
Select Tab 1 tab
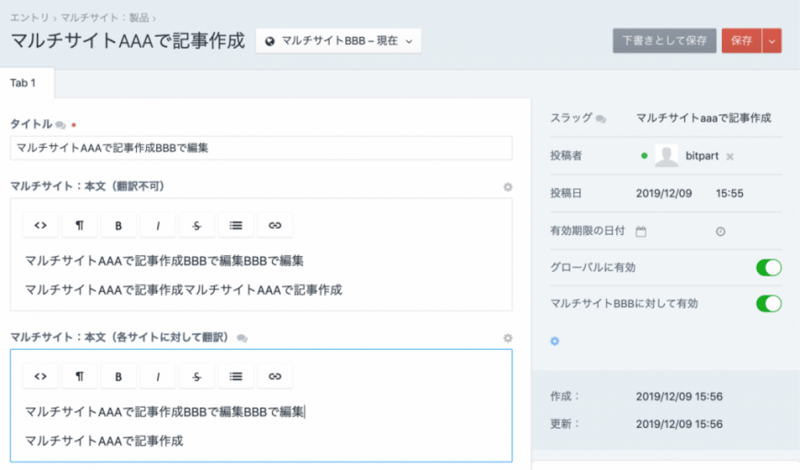23,82
